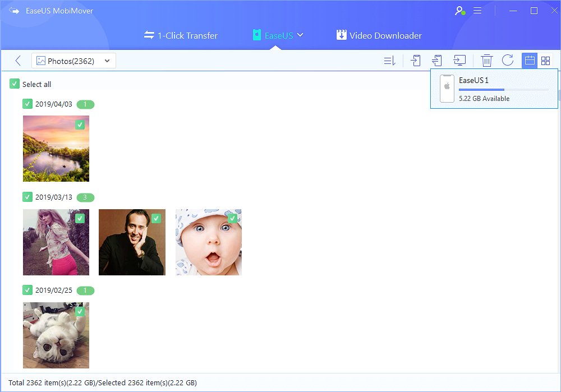Click the 2019/03/13 date label
Screen dimensions: 561x392
click(x=54, y=197)
